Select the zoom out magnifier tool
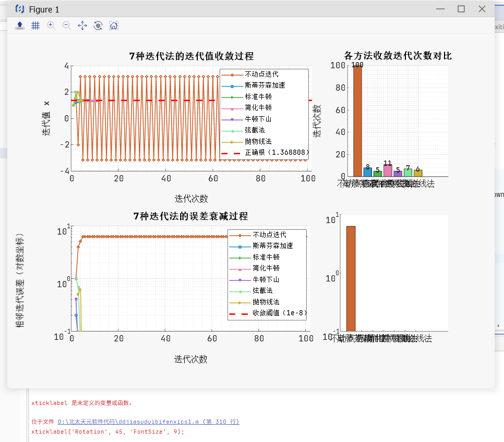The image size is (504, 442). [x=67, y=26]
